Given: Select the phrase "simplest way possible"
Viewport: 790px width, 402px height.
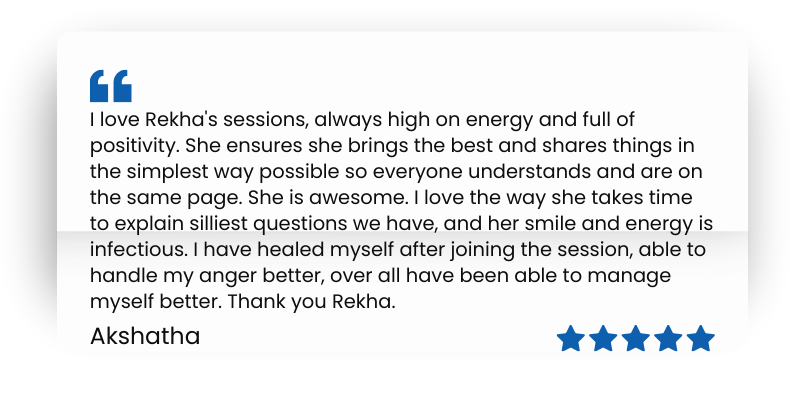Looking at the screenshot, I should coord(216,171).
